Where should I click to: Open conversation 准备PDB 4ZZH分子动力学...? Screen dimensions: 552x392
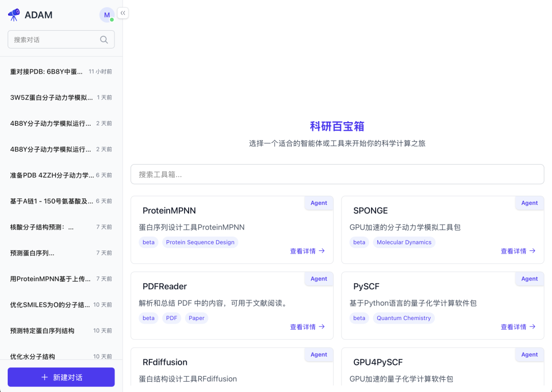click(x=61, y=175)
